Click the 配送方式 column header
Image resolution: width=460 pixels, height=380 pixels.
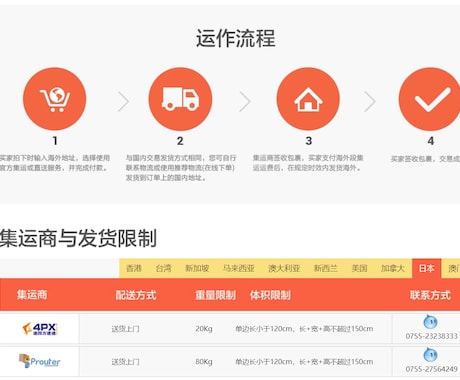136,295
